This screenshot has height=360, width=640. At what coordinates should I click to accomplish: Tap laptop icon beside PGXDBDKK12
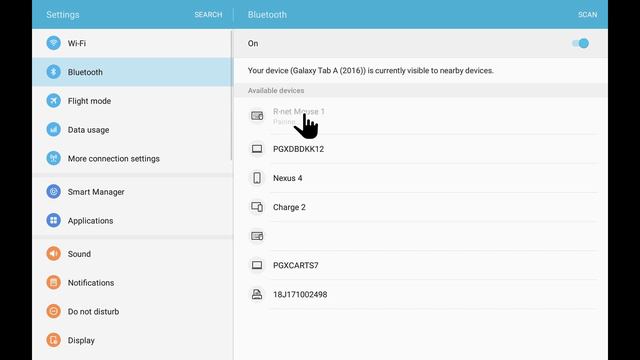click(257, 149)
